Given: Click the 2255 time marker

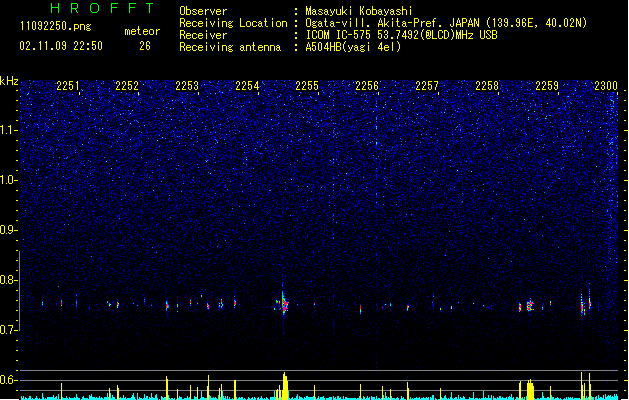Looking at the screenshot, I should pos(307,86).
